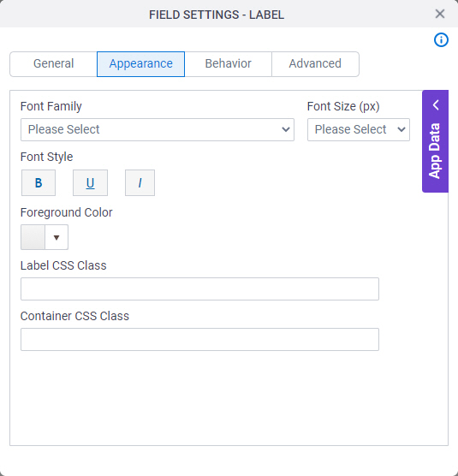Expand the App Data side panel chevron
The image size is (458, 476).
(x=436, y=105)
